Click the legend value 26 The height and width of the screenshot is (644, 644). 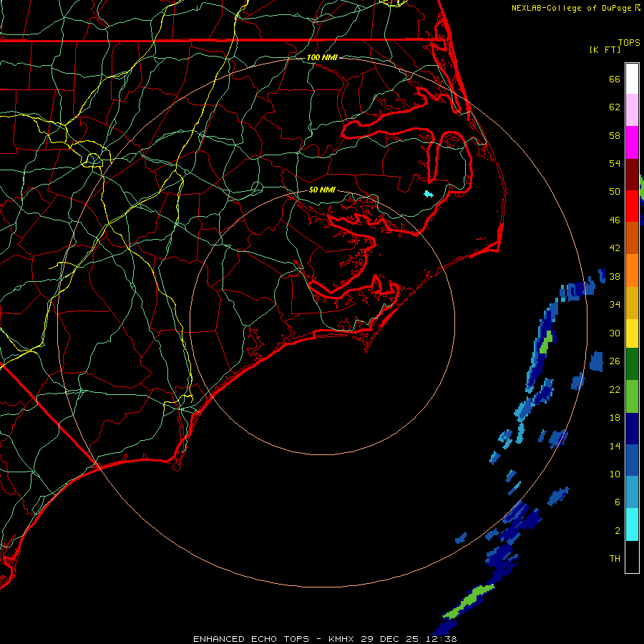615,361
